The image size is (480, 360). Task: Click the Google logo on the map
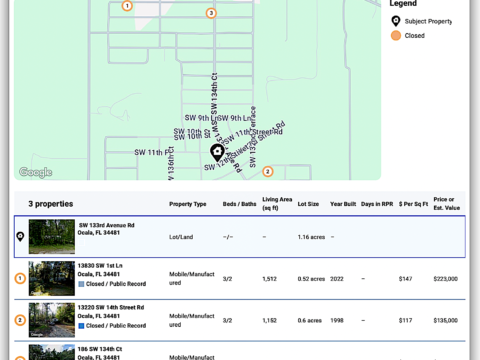point(36,172)
